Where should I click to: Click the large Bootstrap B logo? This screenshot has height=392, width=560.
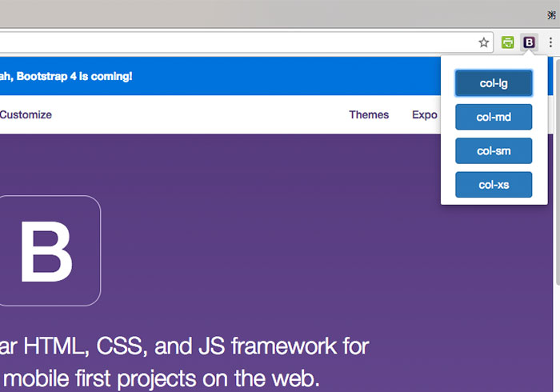50,250
